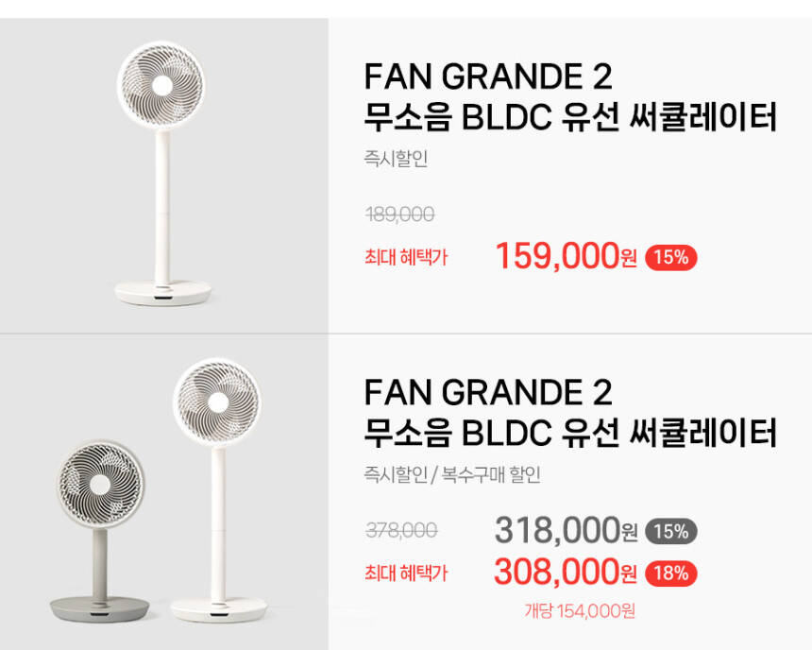Image resolution: width=812 pixels, height=650 pixels.
Task: Select the red 159,000원 price
Action: pyautogui.click(x=566, y=256)
